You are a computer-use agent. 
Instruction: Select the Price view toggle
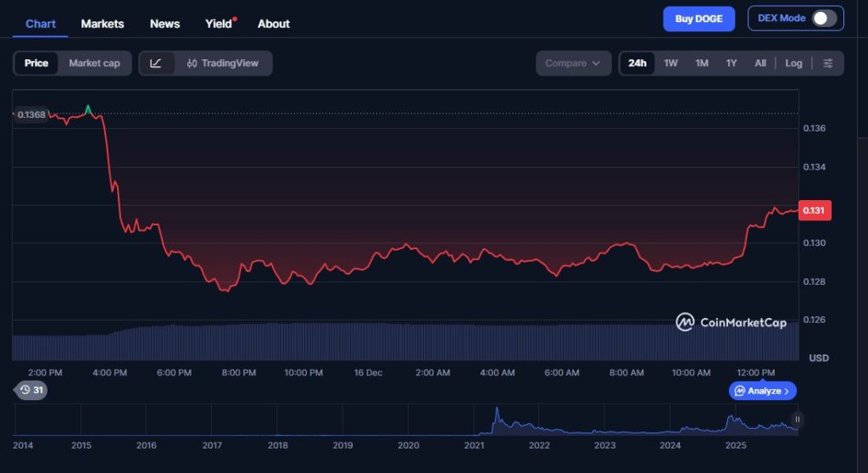[36, 64]
